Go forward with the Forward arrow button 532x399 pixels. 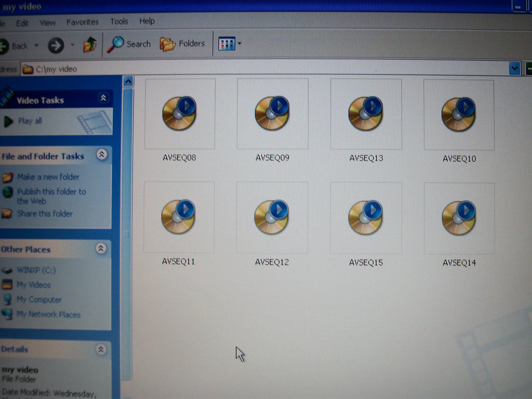[56, 45]
